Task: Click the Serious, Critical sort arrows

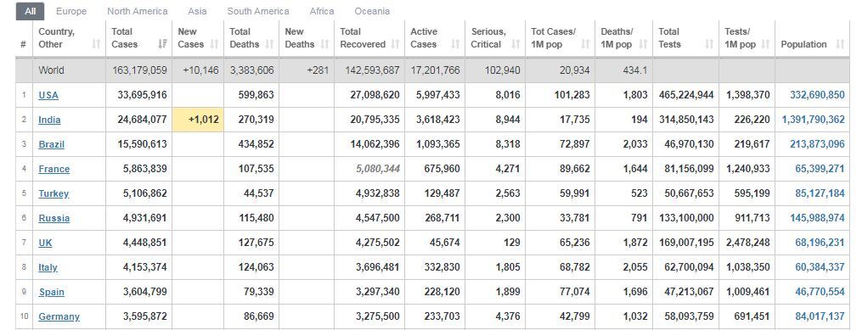Action: point(516,44)
